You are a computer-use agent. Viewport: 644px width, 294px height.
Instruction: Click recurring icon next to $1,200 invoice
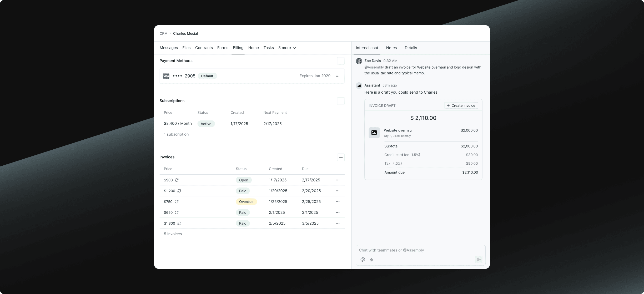179,191
